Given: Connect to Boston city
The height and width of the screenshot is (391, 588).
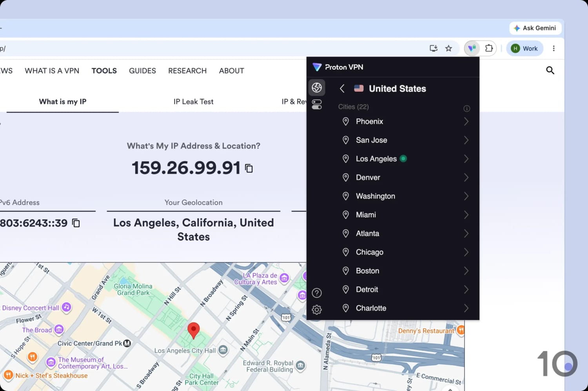Looking at the screenshot, I should [x=367, y=271].
